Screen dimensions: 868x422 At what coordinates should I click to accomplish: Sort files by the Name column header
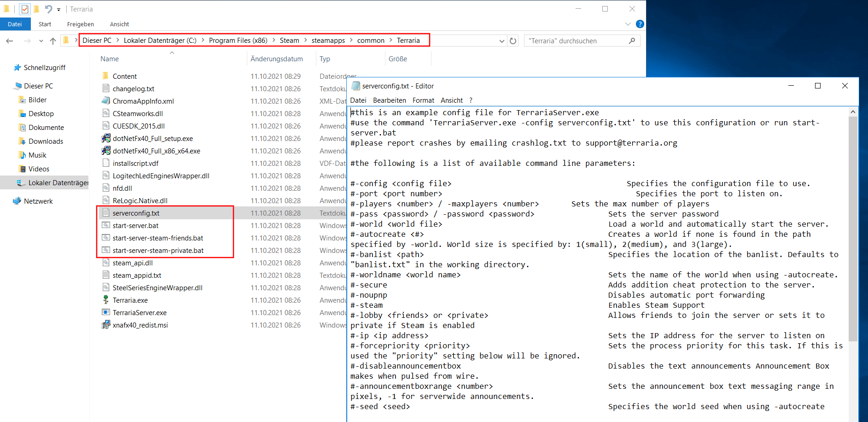[110, 59]
